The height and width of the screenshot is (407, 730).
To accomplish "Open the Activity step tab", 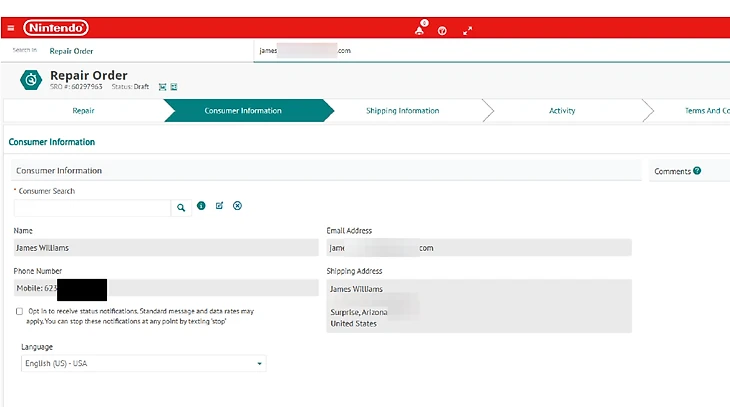I will coord(562,111).
